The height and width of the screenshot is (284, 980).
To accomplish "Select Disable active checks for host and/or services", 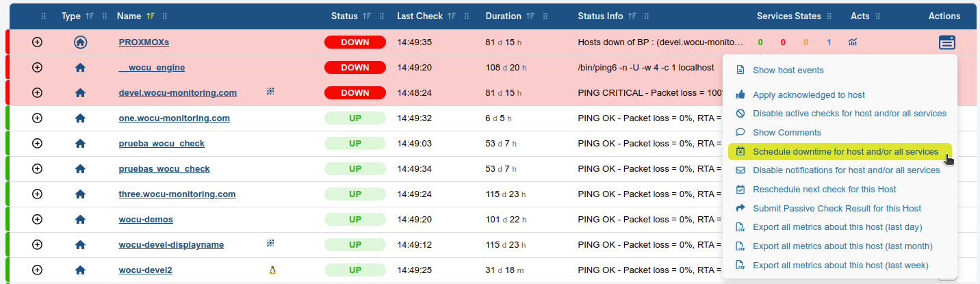I will (x=840, y=114).
